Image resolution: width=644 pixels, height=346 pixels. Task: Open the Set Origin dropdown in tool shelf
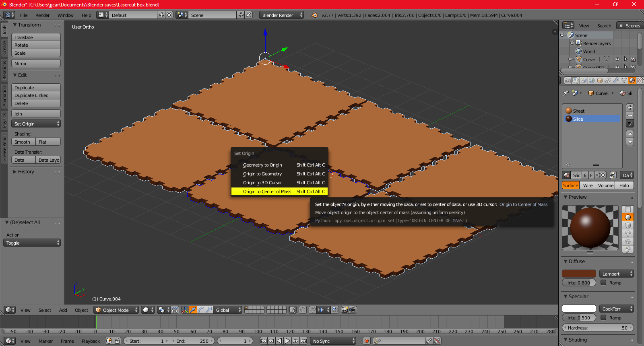[36, 124]
